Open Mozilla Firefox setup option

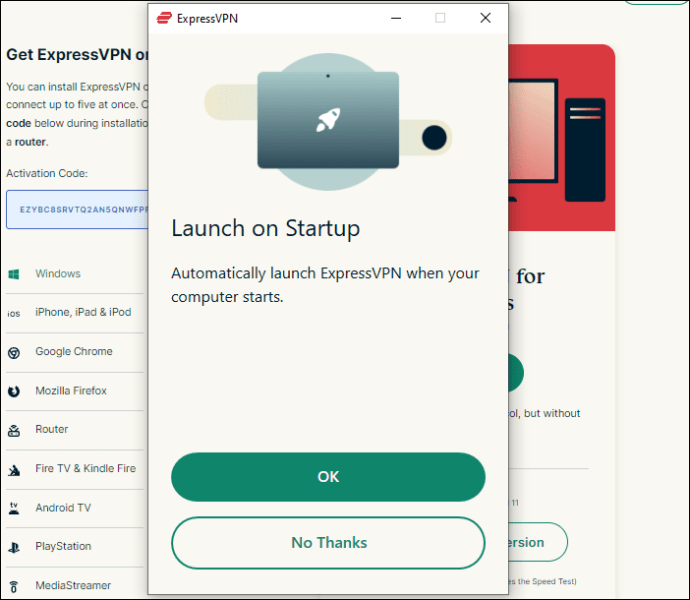tap(71, 390)
